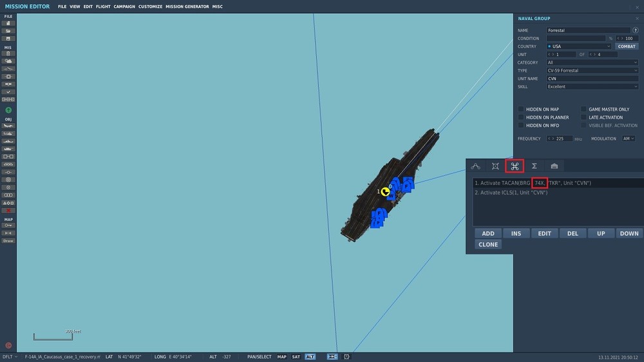The width and height of the screenshot is (644, 362).
Task: Open DFLT dropdown in status bar
Action: click(x=10, y=357)
